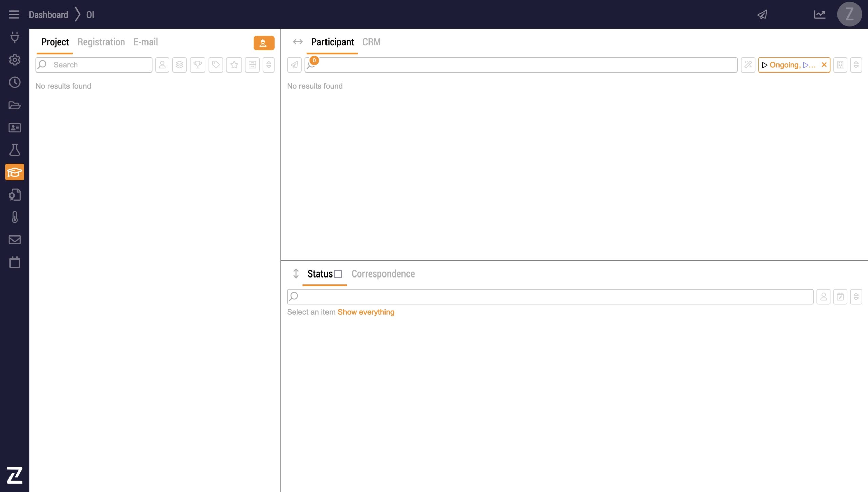Open the envelope mail sidebar icon
The image size is (868, 492).
pos(15,240)
